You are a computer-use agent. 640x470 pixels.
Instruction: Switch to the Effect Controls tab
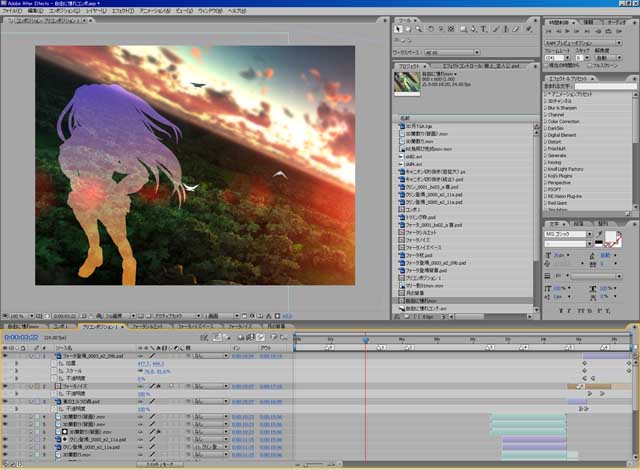click(x=481, y=66)
